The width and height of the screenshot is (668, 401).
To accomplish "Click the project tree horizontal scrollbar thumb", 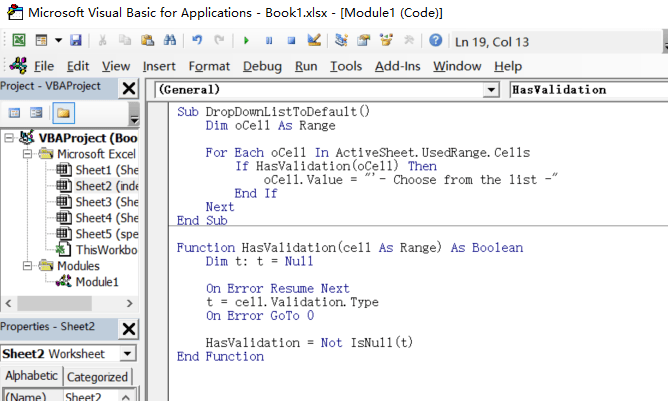I will tap(55, 303).
